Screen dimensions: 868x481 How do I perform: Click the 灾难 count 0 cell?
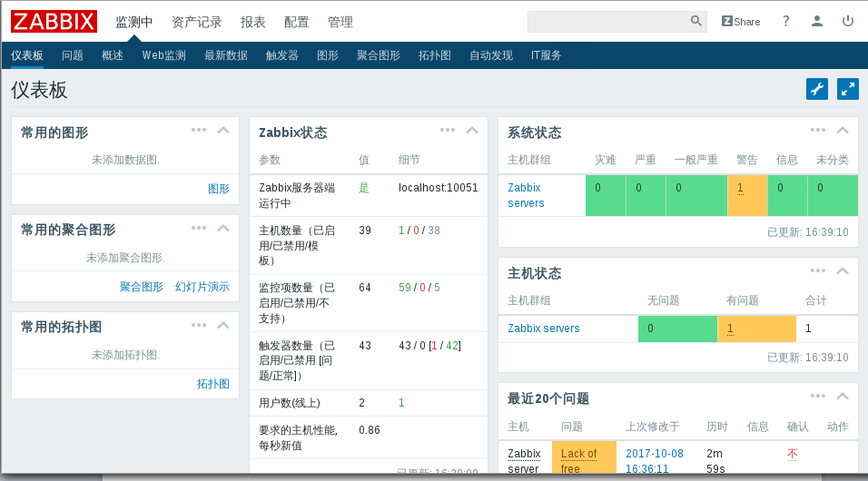click(606, 195)
